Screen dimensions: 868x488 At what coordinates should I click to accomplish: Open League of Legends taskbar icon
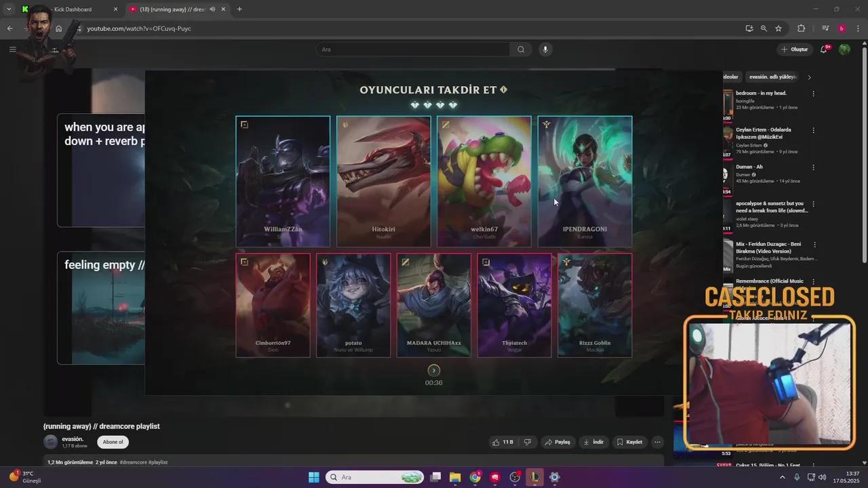535,477
